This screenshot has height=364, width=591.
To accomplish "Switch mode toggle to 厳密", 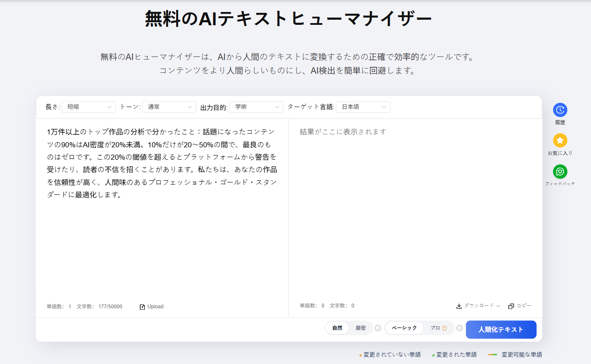I will [x=360, y=328].
